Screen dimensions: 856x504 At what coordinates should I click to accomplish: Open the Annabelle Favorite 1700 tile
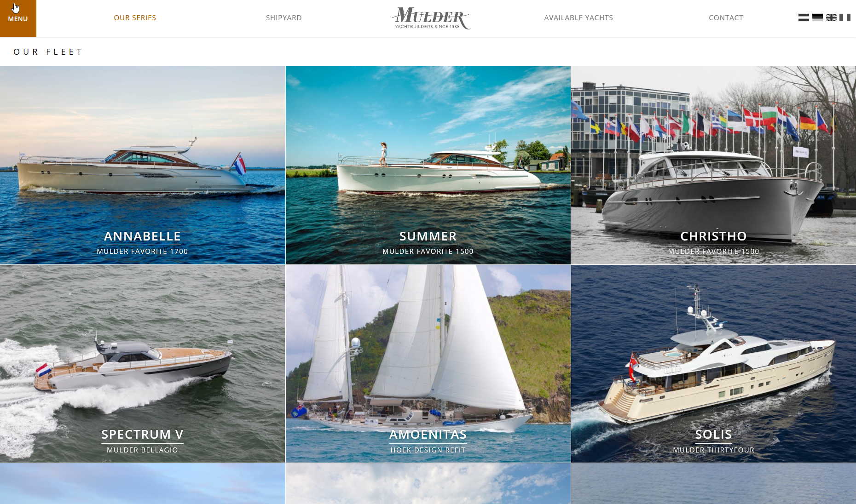point(143,165)
